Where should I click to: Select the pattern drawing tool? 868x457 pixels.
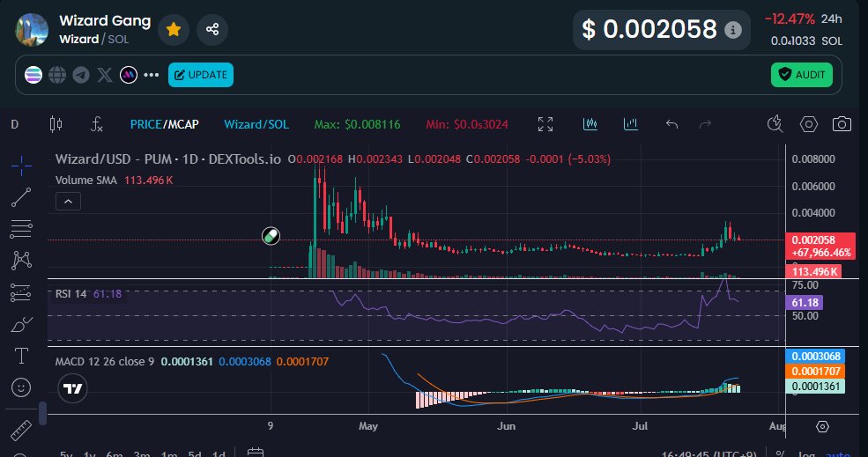[21, 260]
